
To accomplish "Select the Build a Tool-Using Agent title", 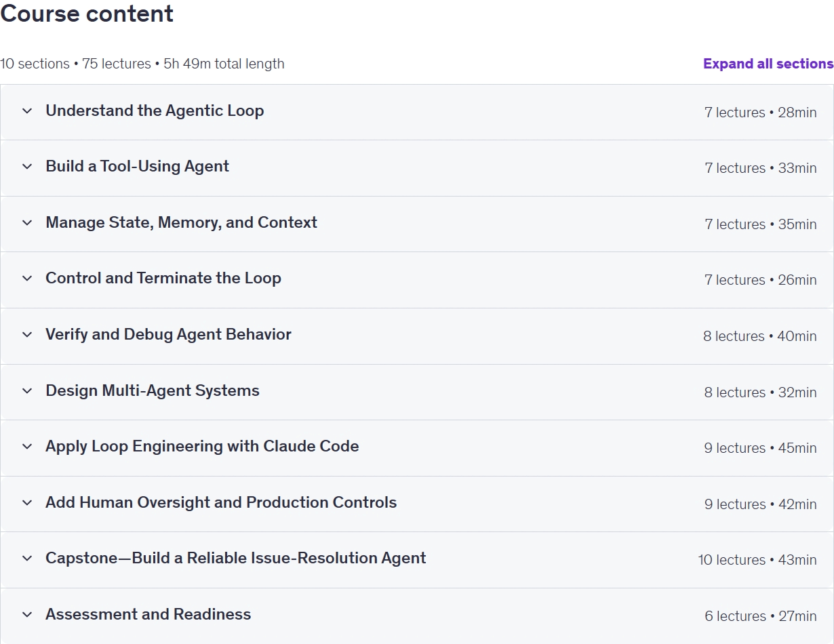I will coord(138,167).
